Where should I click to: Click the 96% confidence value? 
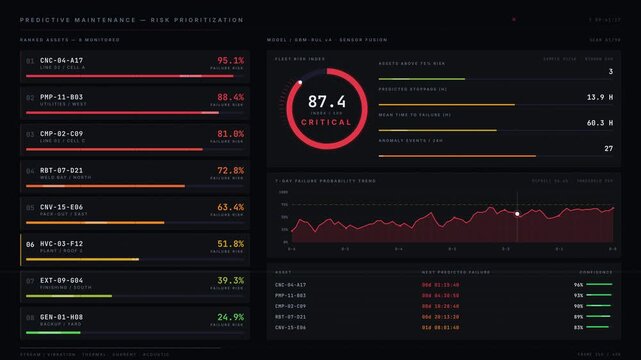click(x=578, y=285)
